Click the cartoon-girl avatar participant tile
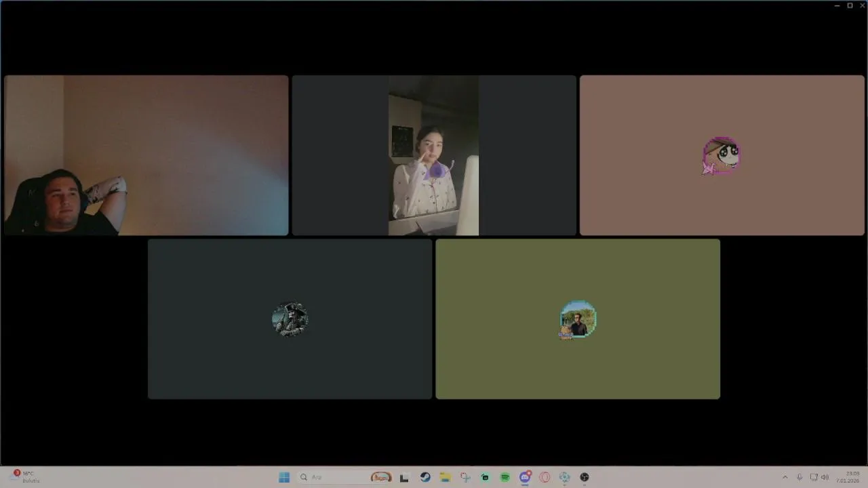The image size is (868, 488). 722,155
